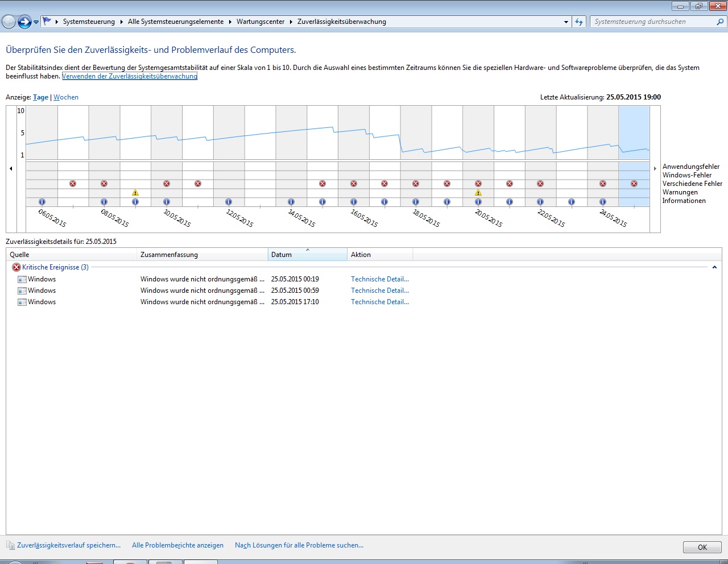Sort by the Datum column header

[308, 255]
